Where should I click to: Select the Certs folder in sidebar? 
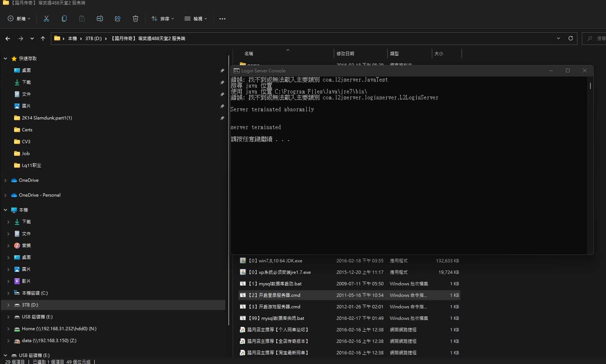27,130
